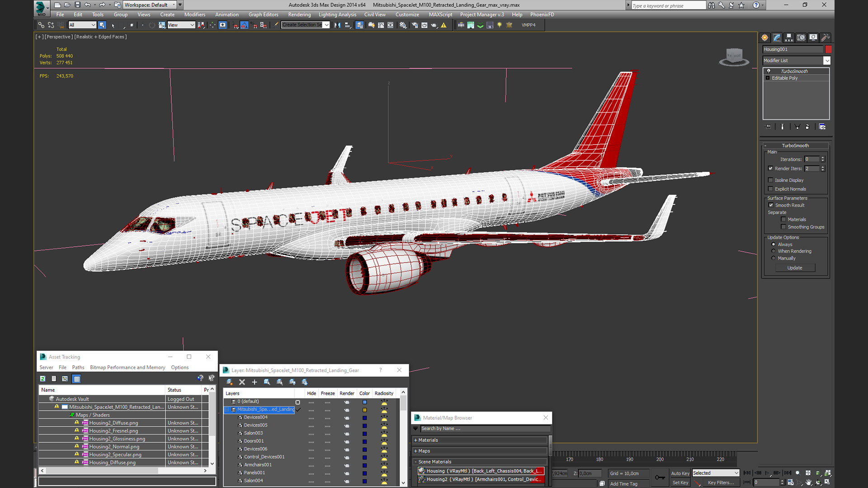Image resolution: width=868 pixels, height=488 pixels.
Task: Click the 0 (default) layer color swatch
Action: point(364,402)
